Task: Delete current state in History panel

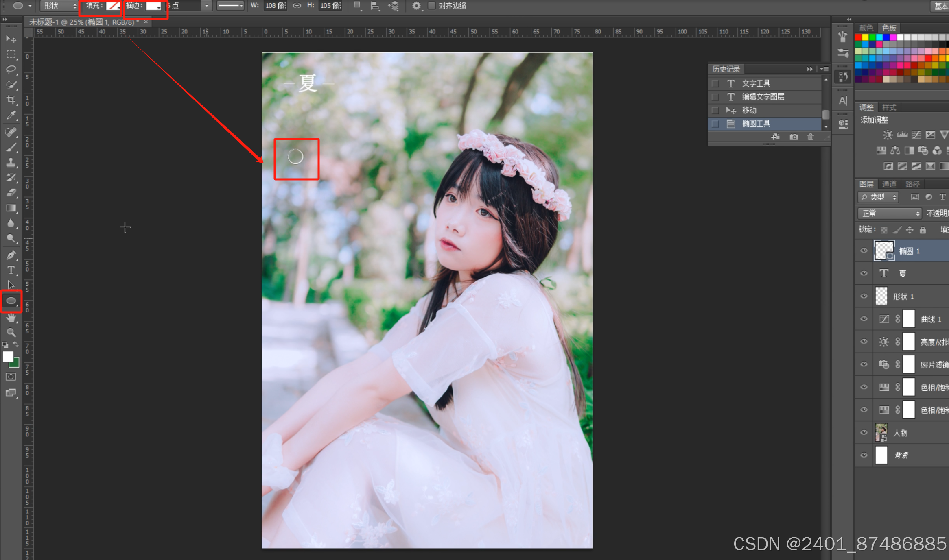Action: pos(811,137)
